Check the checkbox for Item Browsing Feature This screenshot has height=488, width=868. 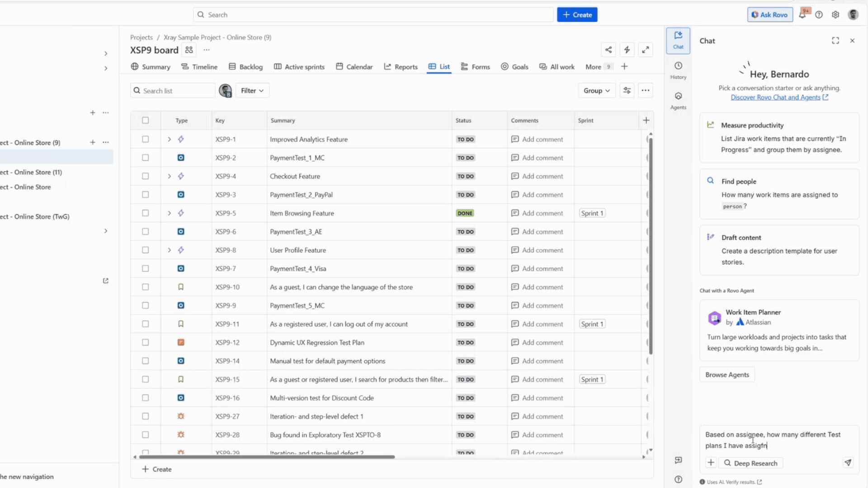click(145, 213)
